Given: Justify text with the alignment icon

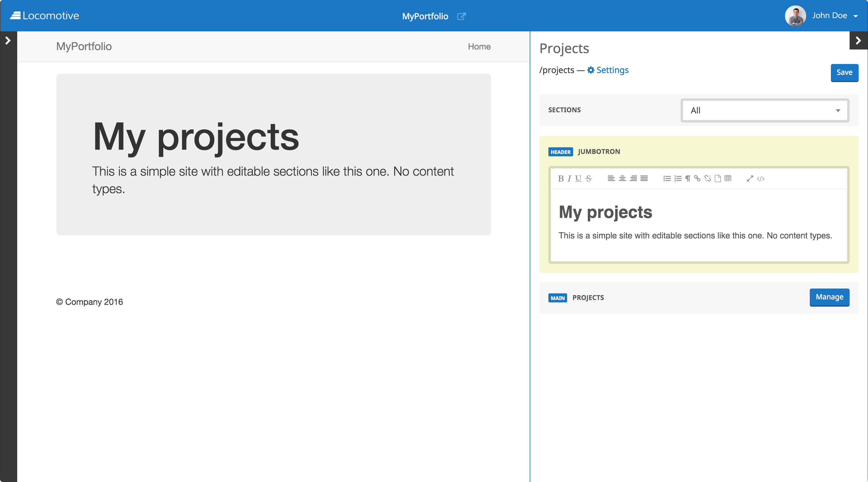Looking at the screenshot, I should [644, 179].
